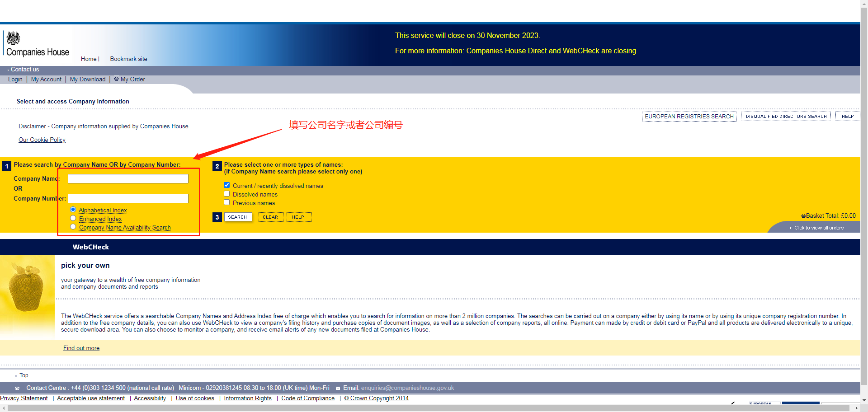Image resolution: width=868 pixels, height=412 pixels.
Task: Open Disqualified Directors Search
Action: click(x=786, y=117)
